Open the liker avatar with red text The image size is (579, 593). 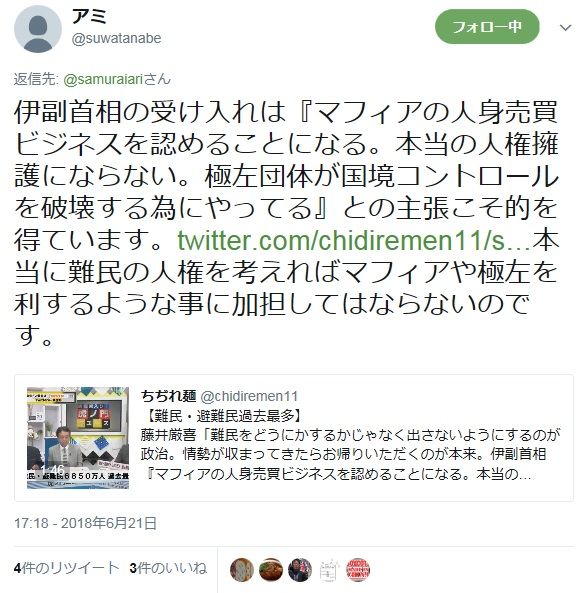point(358,570)
